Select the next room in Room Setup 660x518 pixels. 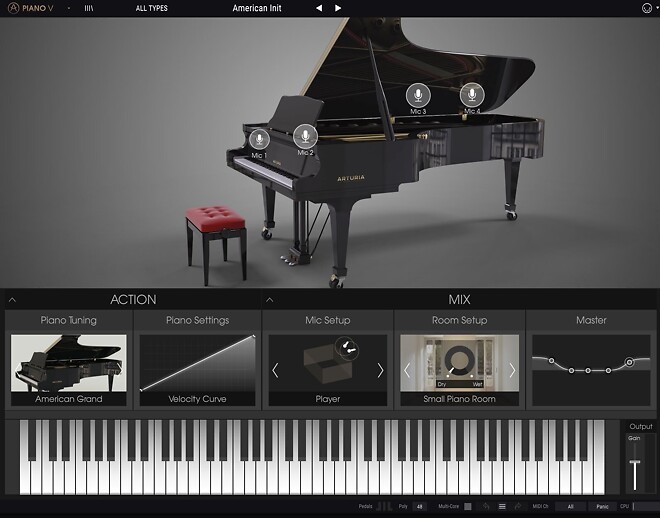click(512, 370)
